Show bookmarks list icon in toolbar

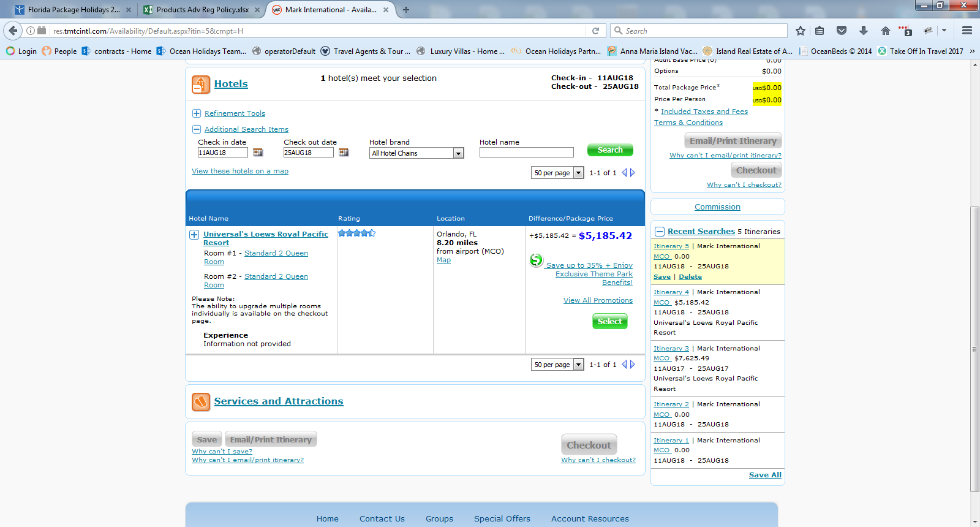click(820, 31)
